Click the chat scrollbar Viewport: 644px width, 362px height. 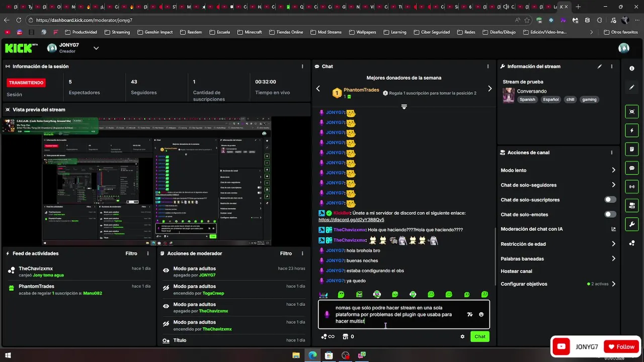pyautogui.click(x=496, y=256)
